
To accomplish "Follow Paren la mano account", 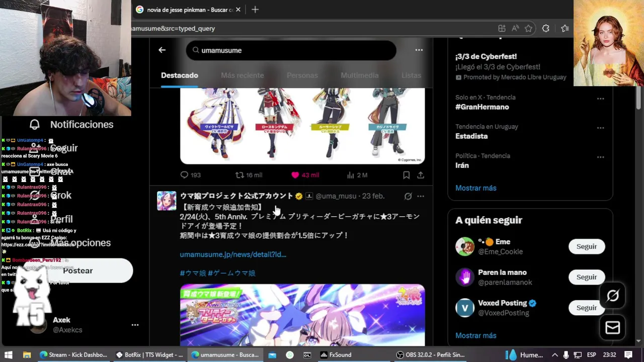I will coord(587,277).
